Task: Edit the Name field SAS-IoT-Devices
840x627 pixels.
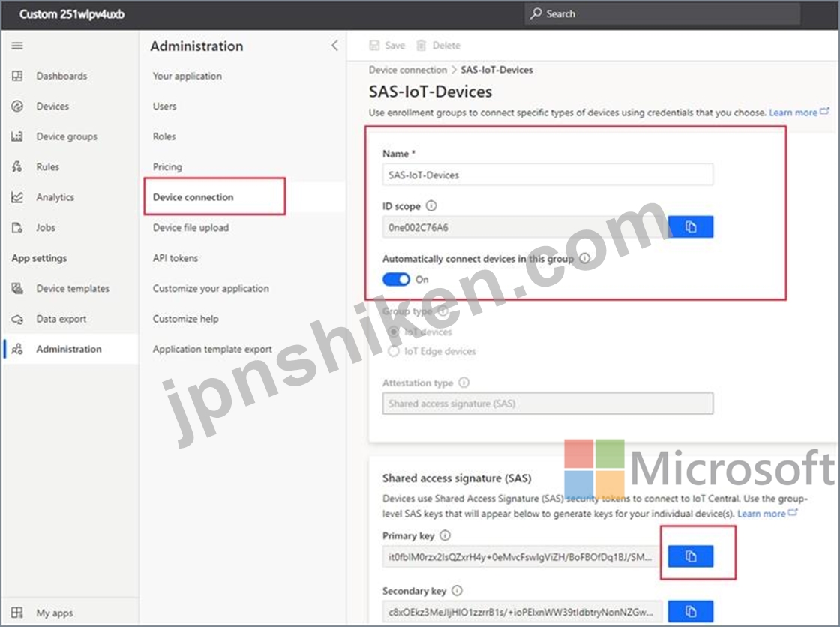Action: pos(547,175)
